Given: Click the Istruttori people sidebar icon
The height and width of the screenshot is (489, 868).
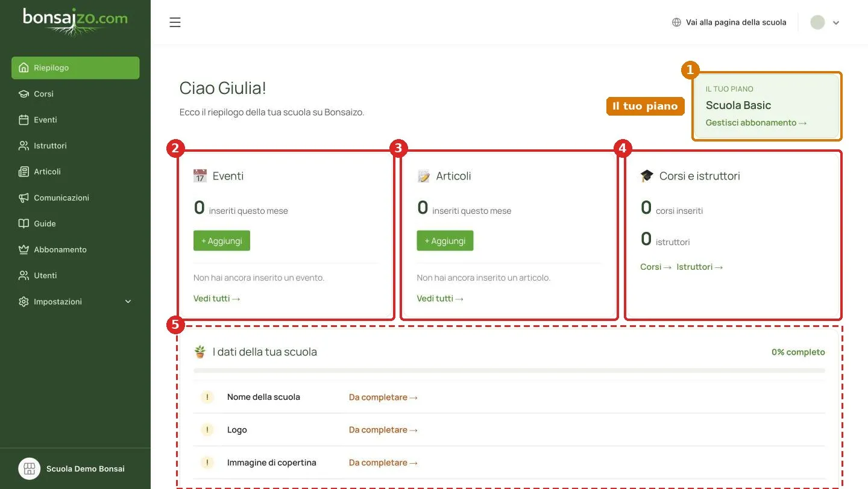Looking at the screenshot, I should click(24, 146).
